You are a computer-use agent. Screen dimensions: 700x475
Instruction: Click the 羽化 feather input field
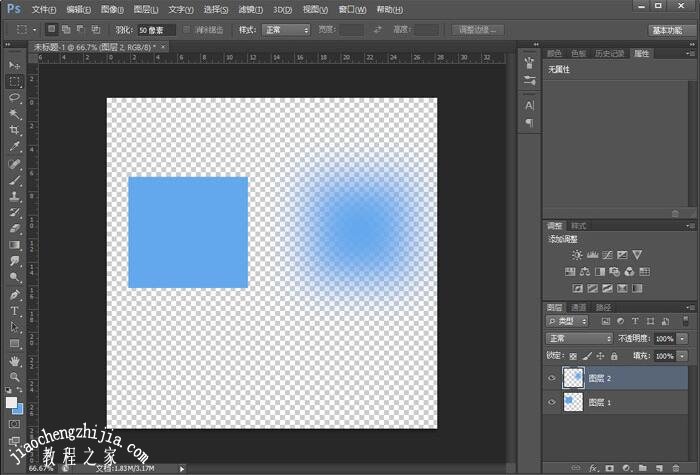pyautogui.click(x=158, y=30)
